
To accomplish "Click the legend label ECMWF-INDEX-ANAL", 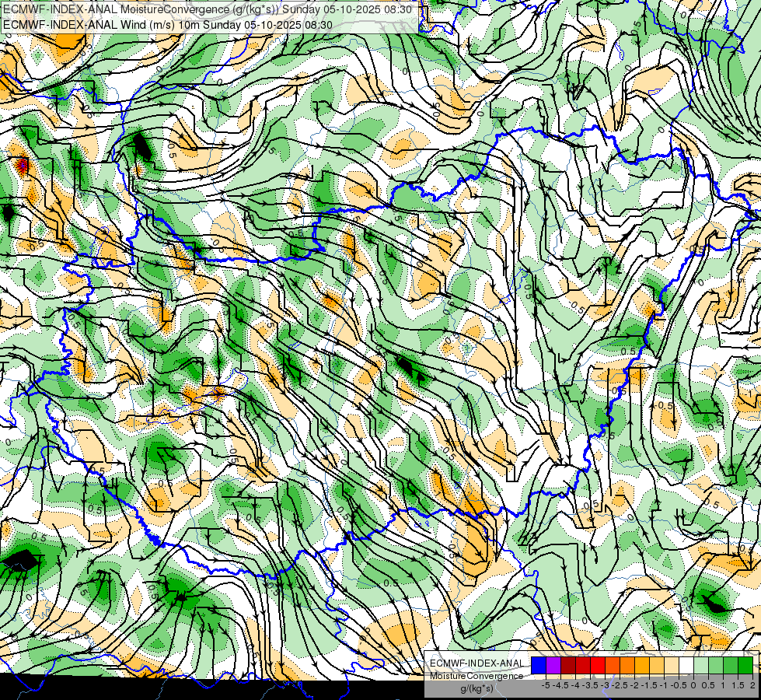I will [x=477, y=663].
